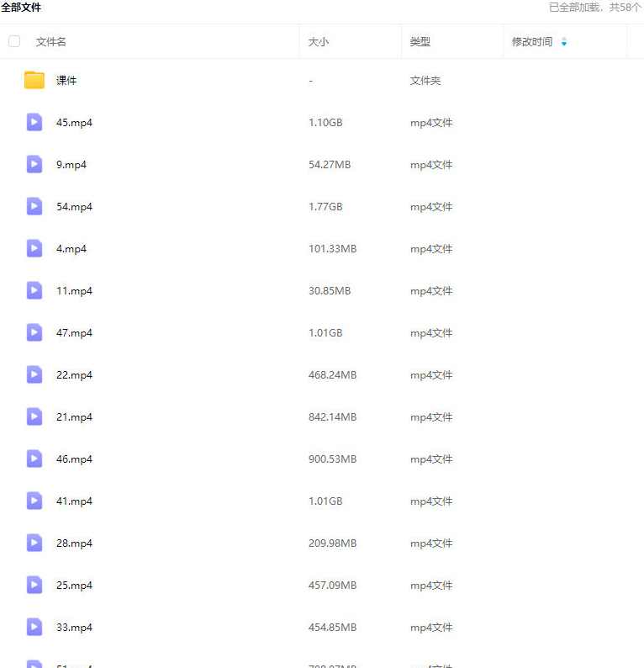Image resolution: width=644 pixels, height=668 pixels.
Task: Open the 46.mp4 file name link
Action: click(74, 459)
